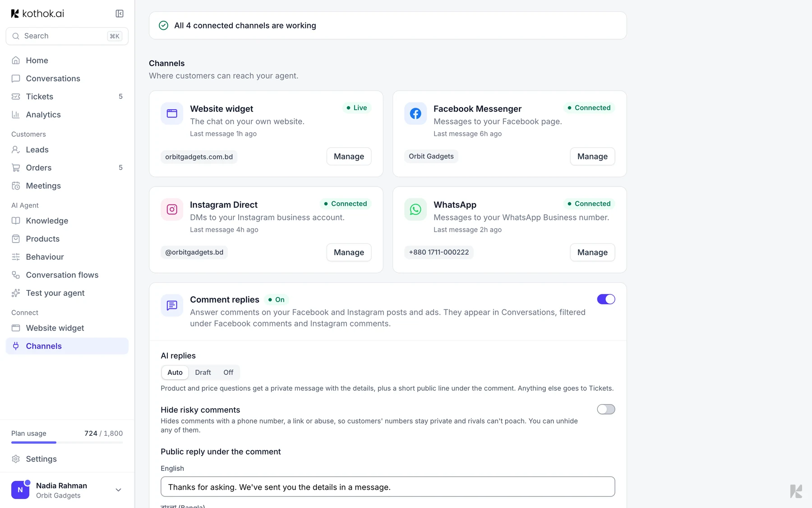The height and width of the screenshot is (508, 812).
Task: Select Auto for AI replies
Action: tap(175, 373)
